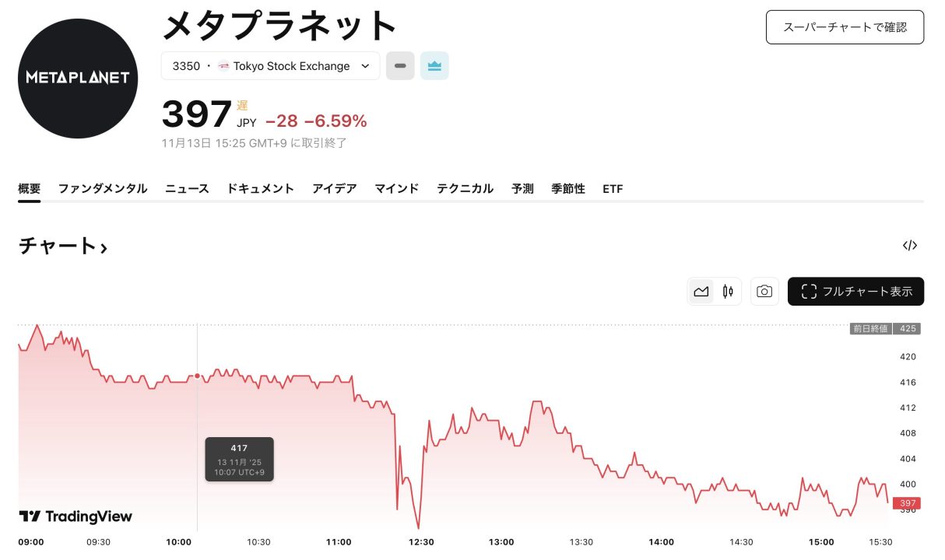Select the ドキュメント tab
Image resolution: width=945 pixels, height=560 pixels.
261,188
